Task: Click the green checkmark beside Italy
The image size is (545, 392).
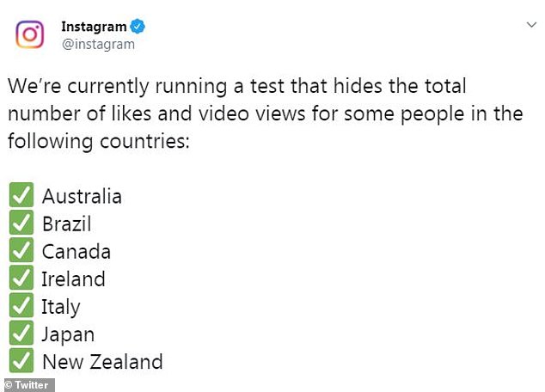Action: tap(22, 306)
